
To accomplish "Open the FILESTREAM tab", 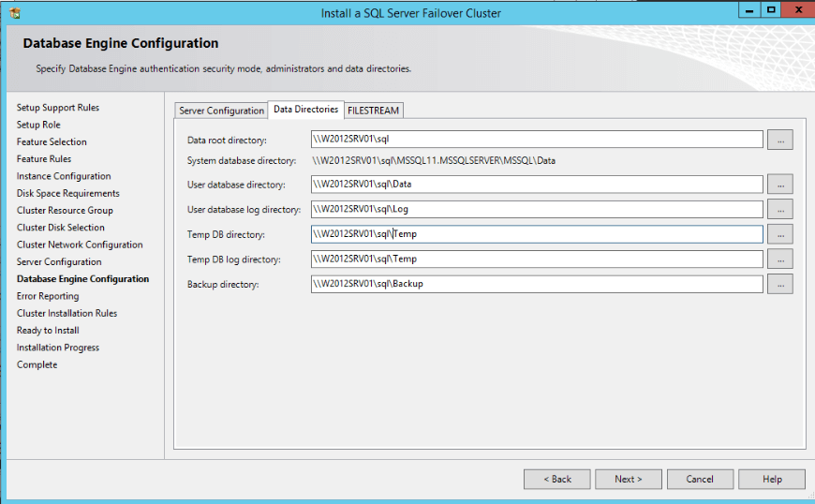I will point(373,111).
